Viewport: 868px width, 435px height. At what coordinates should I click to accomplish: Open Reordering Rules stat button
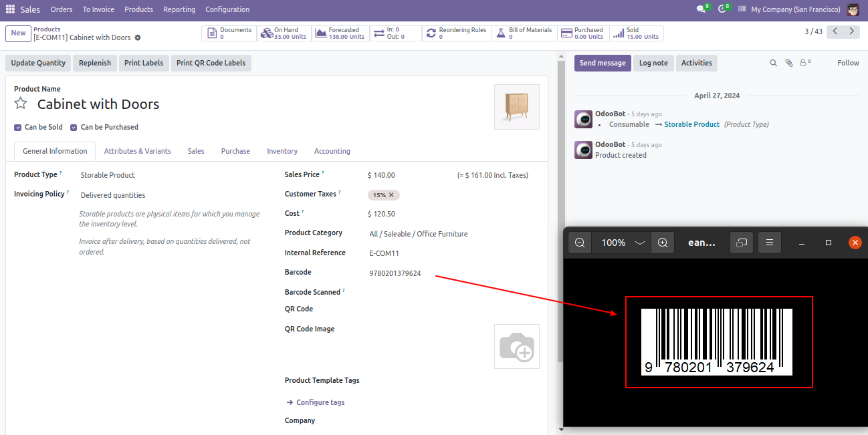click(x=457, y=33)
